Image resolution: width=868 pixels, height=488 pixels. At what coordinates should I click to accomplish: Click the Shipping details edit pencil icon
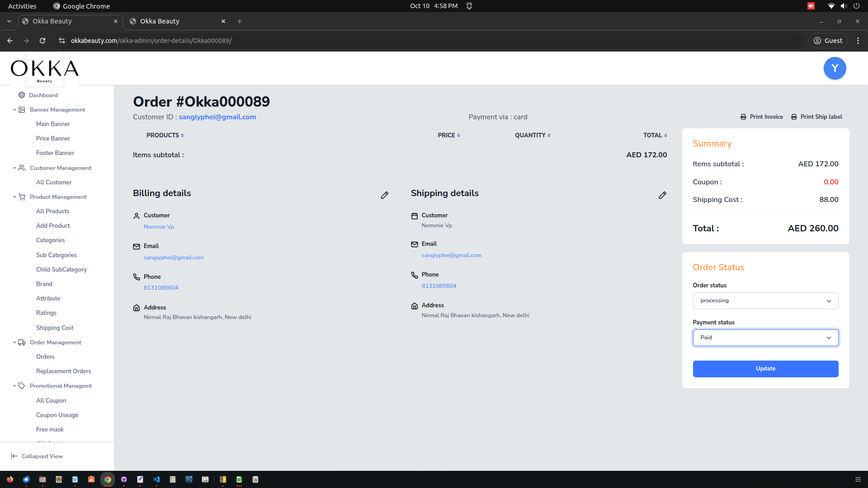pos(662,195)
